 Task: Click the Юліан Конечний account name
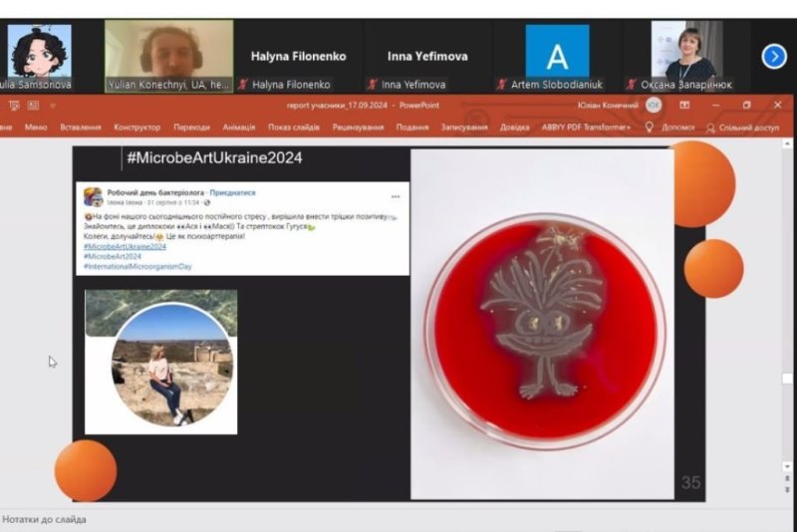(608, 106)
